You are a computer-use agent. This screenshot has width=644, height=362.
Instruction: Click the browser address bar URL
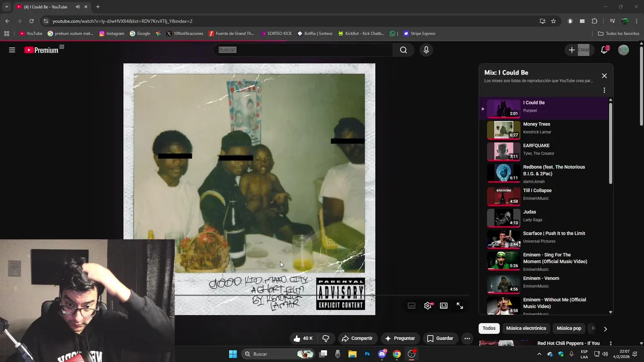pyautogui.click(x=122, y=21)
